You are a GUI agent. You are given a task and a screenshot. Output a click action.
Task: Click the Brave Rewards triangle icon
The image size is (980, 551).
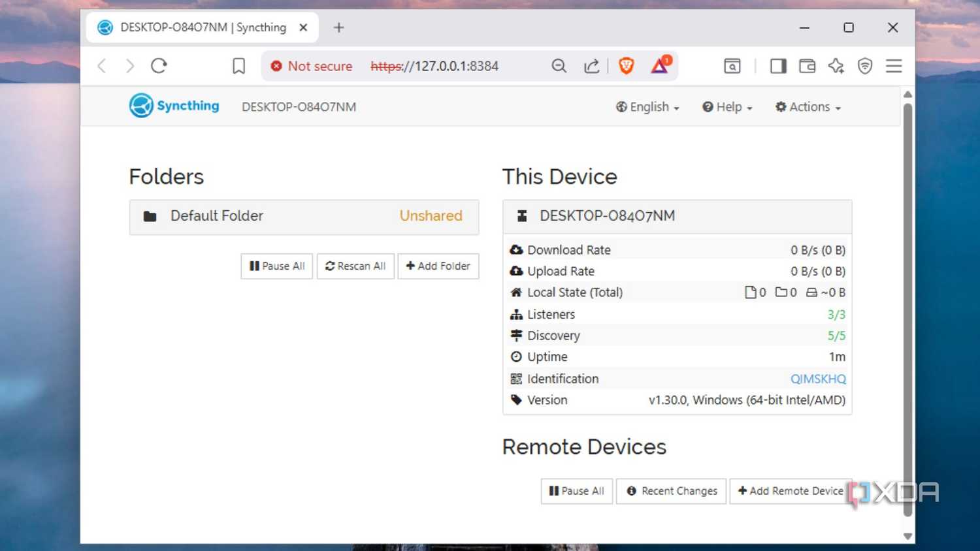tap(661, 65)
